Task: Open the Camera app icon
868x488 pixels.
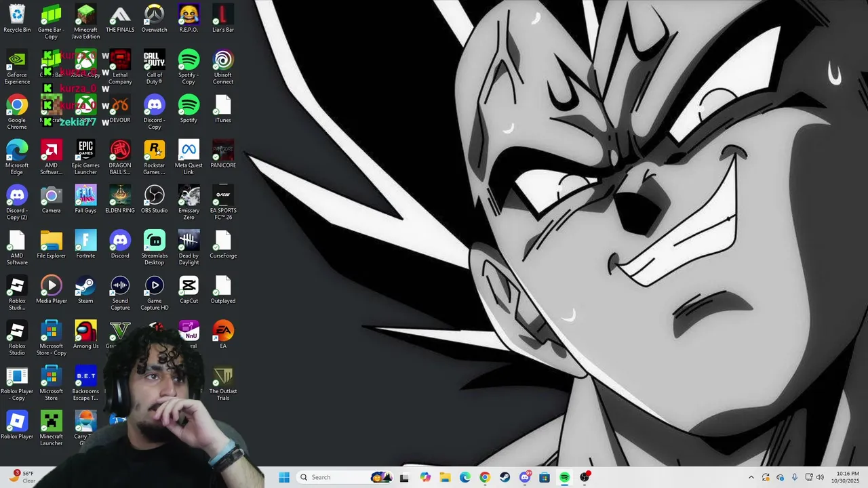Action: click(x=51, y=199)
